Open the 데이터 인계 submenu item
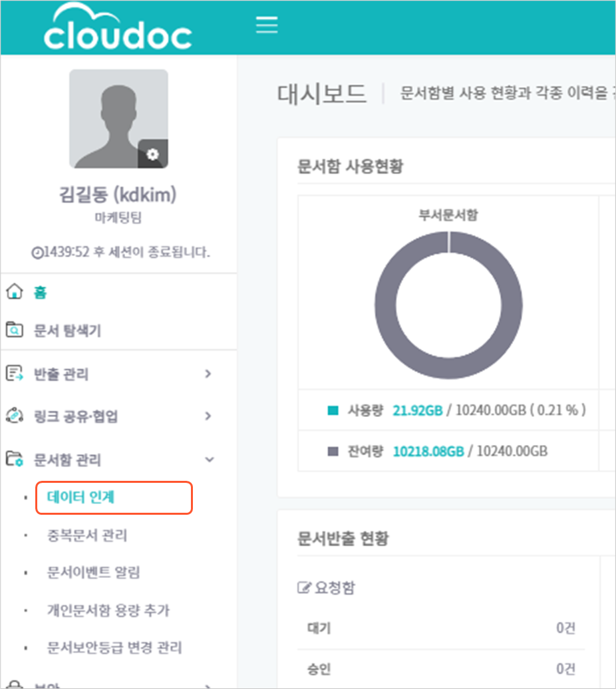This screenshot has width=616, height=689. (81, 497)
